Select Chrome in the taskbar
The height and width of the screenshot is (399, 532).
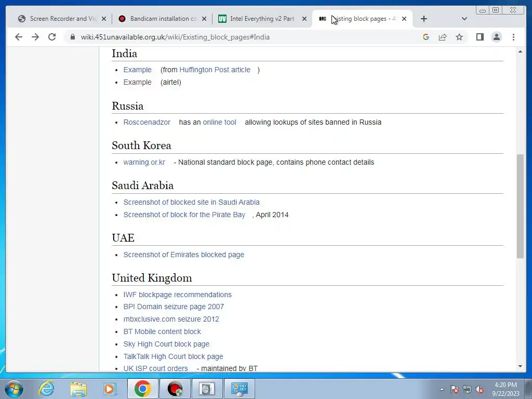pyautogui.click(x=142, y=389)
